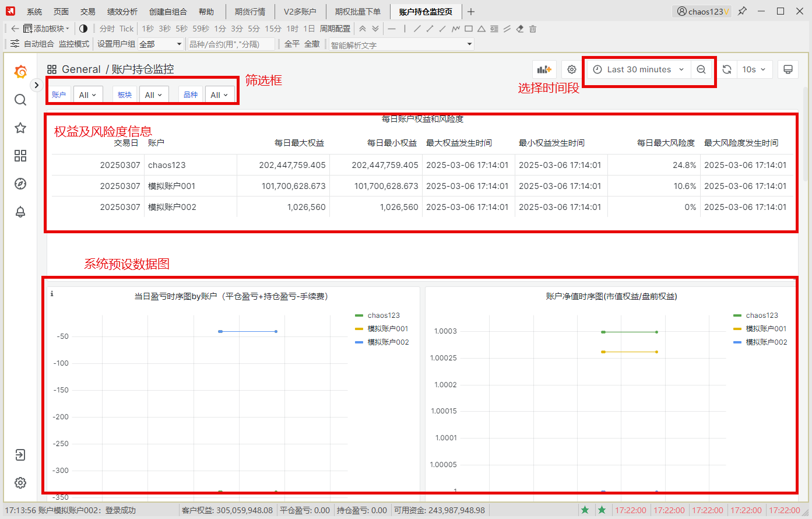Zoom out the time range
Image resolution: width=812 pixels, height=519 pixels.
click(x=701, y=69)
